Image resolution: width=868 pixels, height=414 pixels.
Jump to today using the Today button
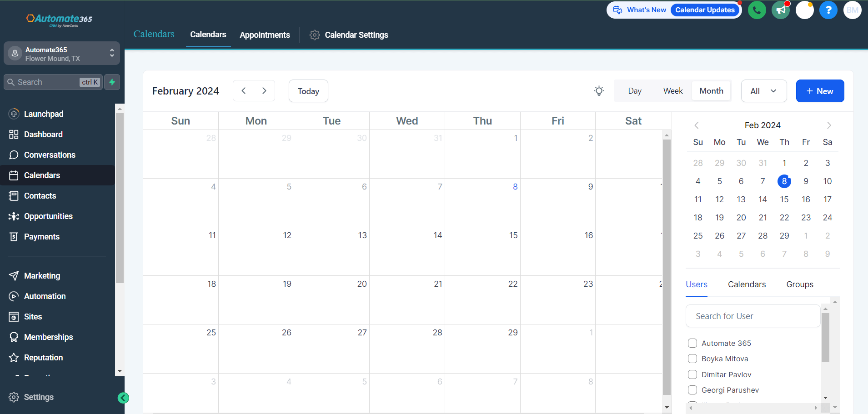click(308, 91)
